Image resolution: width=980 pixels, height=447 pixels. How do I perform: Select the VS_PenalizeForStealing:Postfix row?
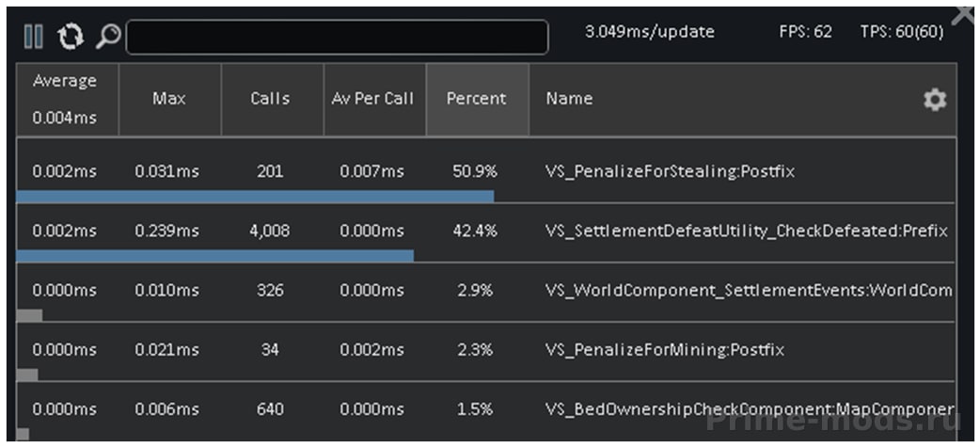pos(485,170)
